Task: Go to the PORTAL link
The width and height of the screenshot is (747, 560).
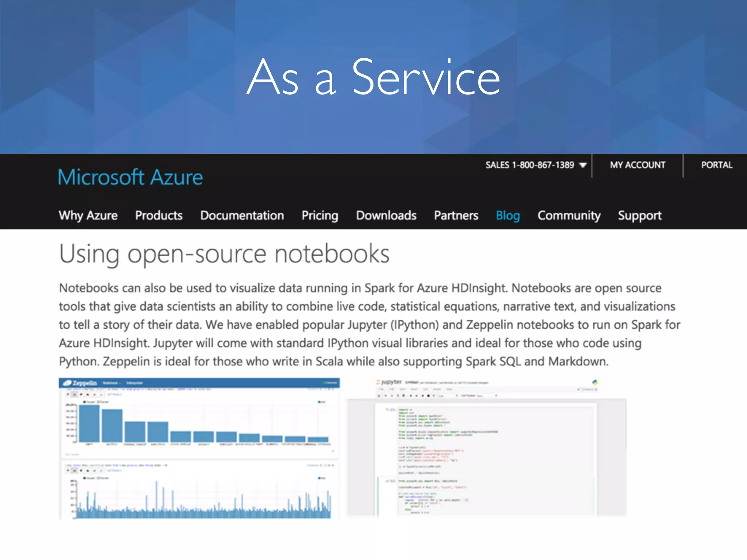Action: click(716, 165)
